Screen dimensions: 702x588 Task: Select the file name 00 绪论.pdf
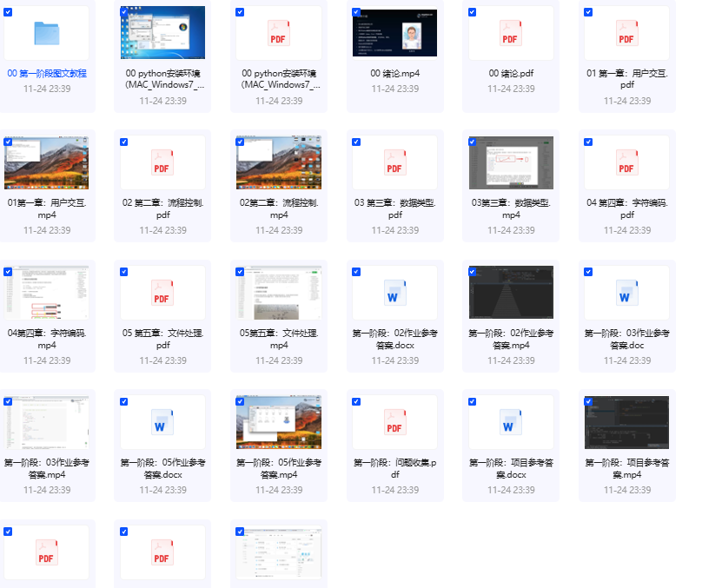[511, 73]
